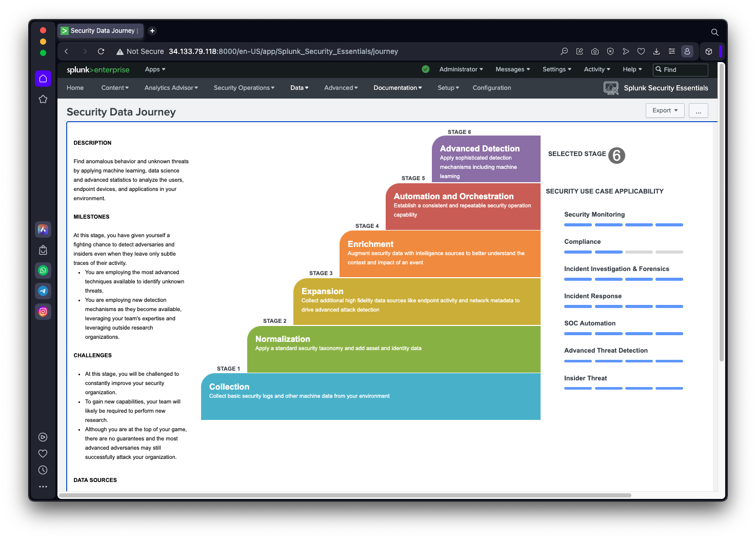Open the Documentation menu
Viewport: 756px width, 539px height.
pos(397,88)
